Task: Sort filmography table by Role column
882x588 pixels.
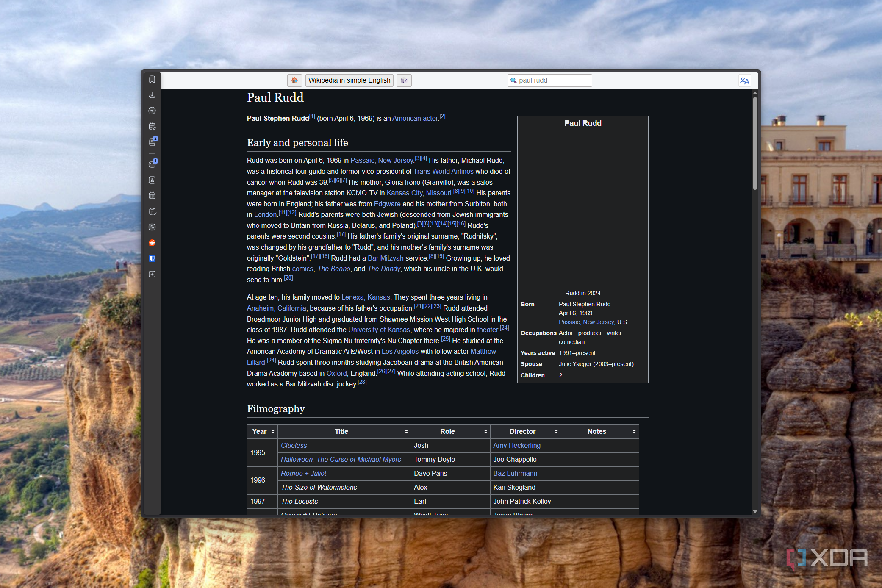Action: coord(450,431)
